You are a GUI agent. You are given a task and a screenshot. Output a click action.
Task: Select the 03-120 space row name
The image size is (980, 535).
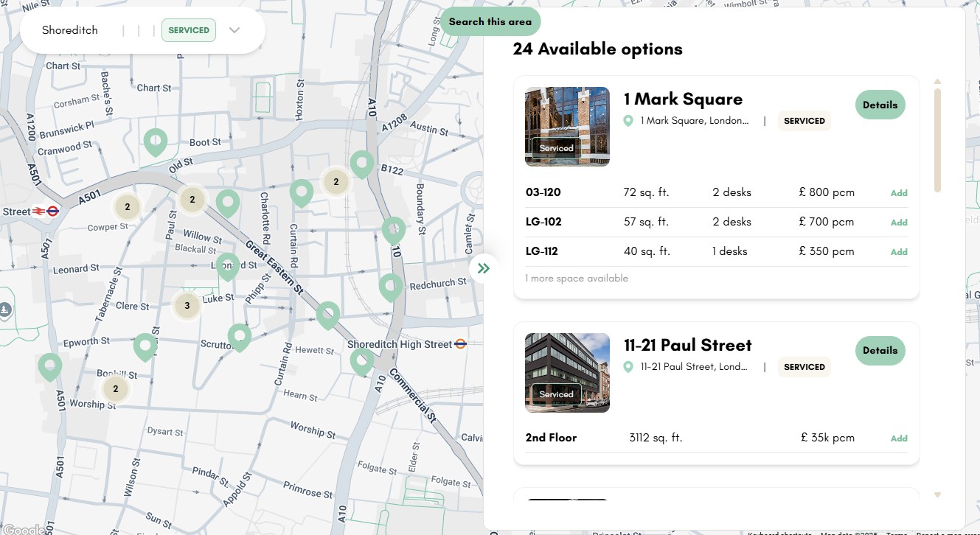pos(543,192)
